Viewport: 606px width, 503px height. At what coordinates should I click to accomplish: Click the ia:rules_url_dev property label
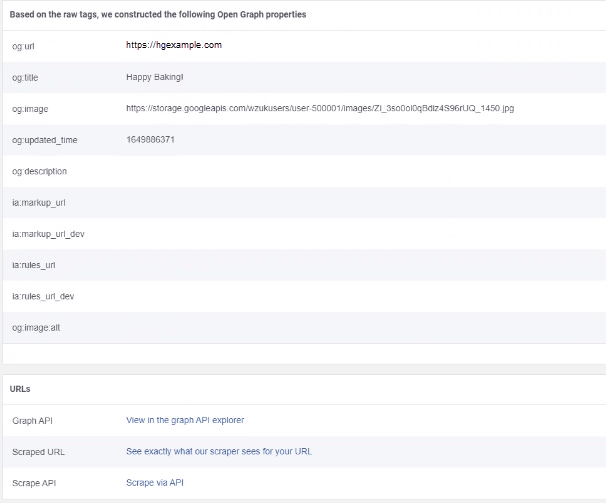pyautogui.click(x=43, y=296)
